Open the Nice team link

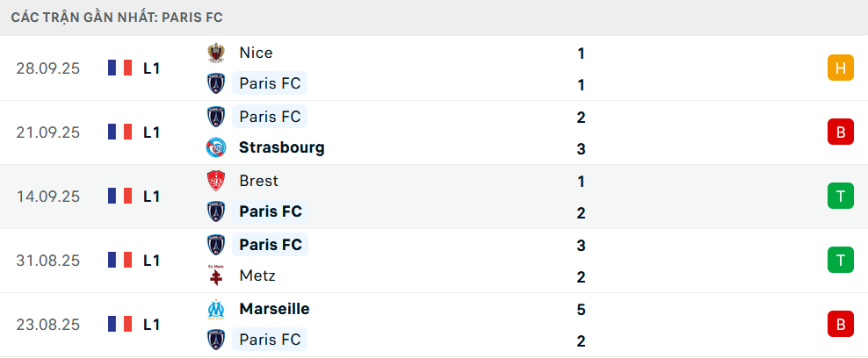pyautogui.click(x=256, y=53)
